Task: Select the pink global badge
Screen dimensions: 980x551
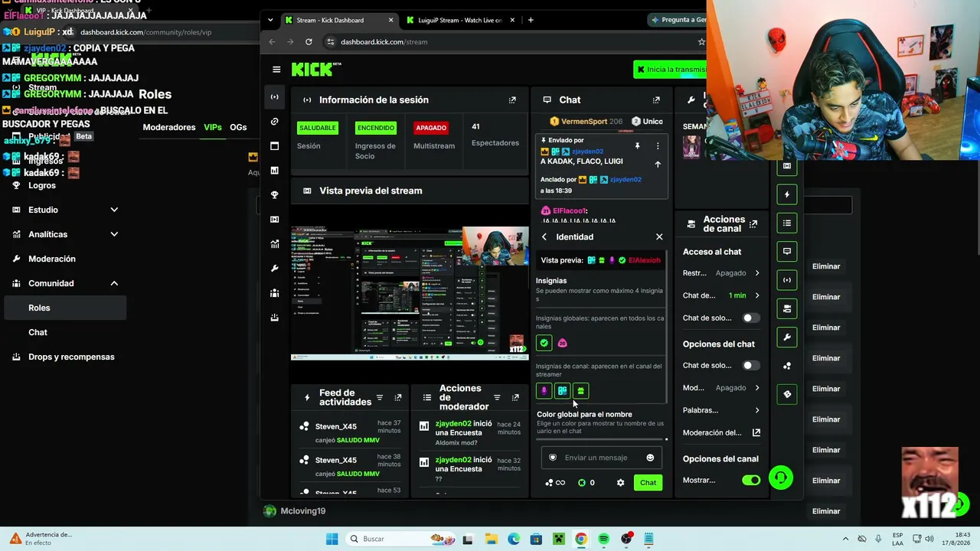Action: [x=563, y=343]
